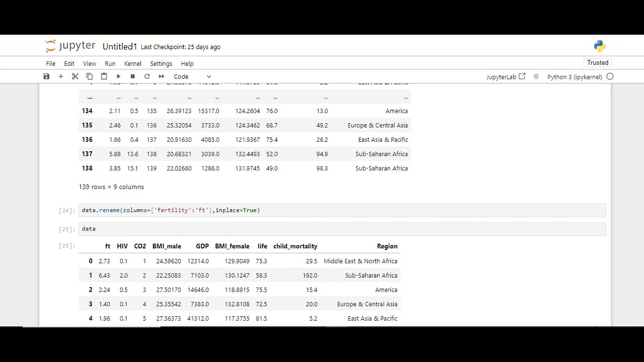Click '139 rows × 9 columns' summary text
644x362 pixels.
pyautogui.click(x=111, y=187)
